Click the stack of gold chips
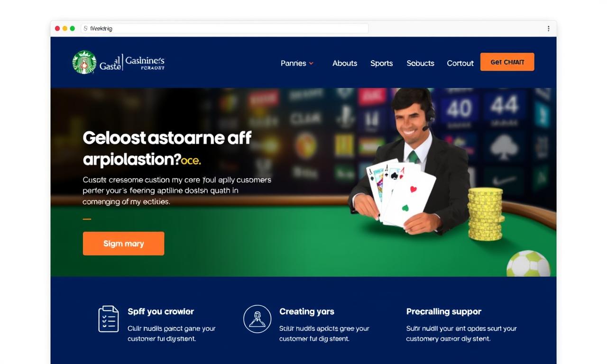Viewport: 607px width, 364px height. click(485, 213)
